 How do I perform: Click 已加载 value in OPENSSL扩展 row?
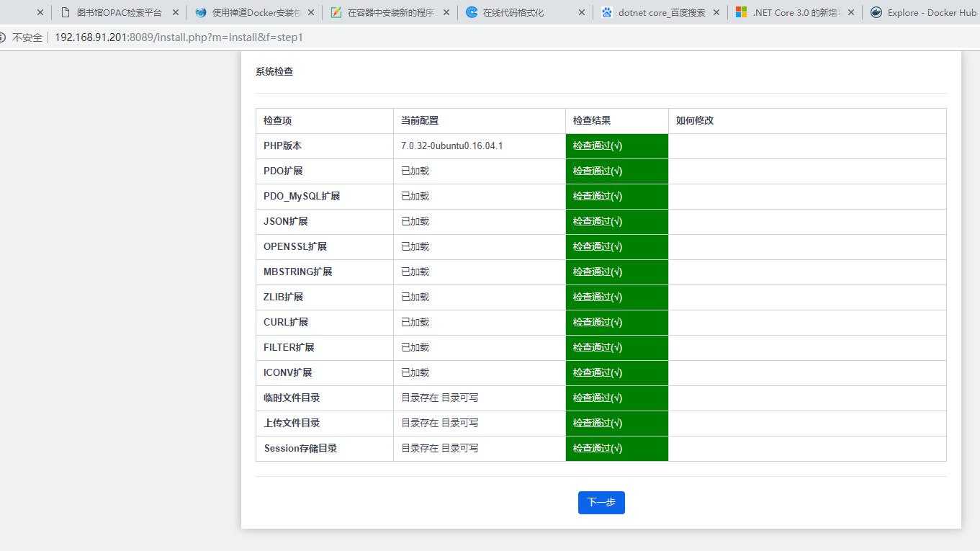coord(415,246)
